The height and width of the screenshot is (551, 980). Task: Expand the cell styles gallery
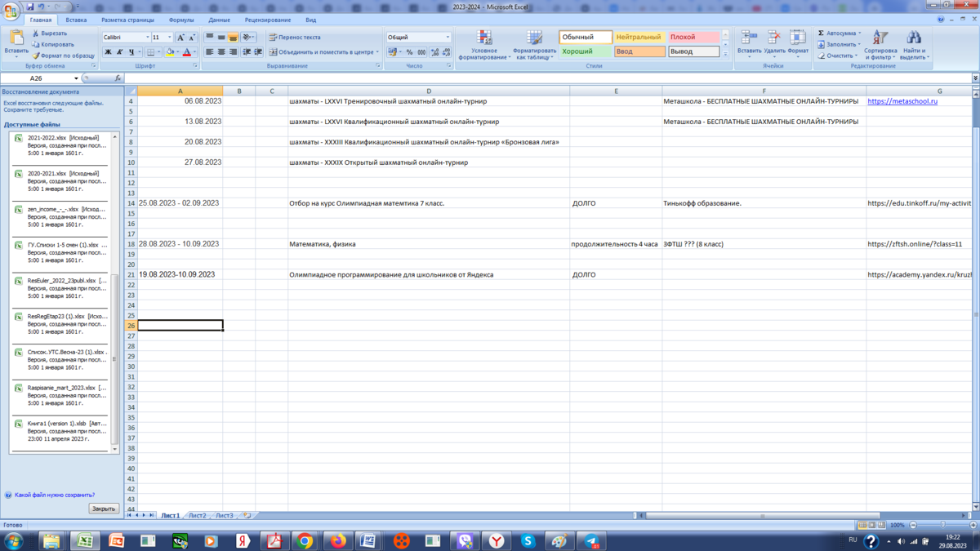[725, 54]
